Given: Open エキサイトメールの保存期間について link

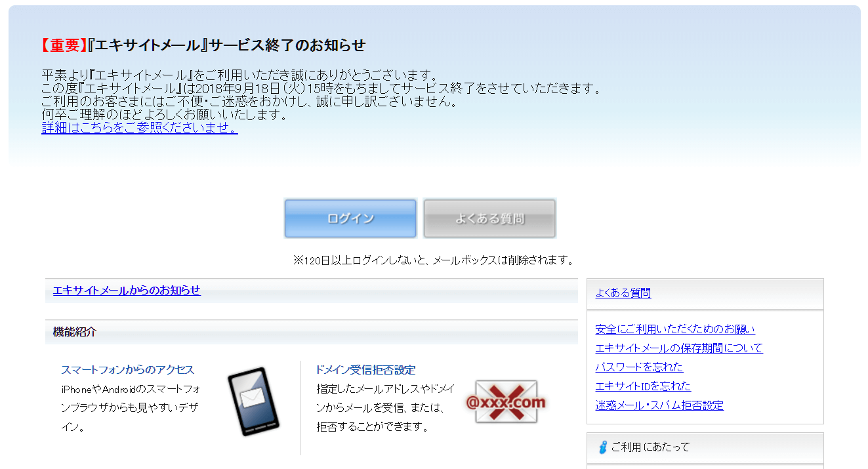Looking at the screenshot, I should (x=679, y=348).
